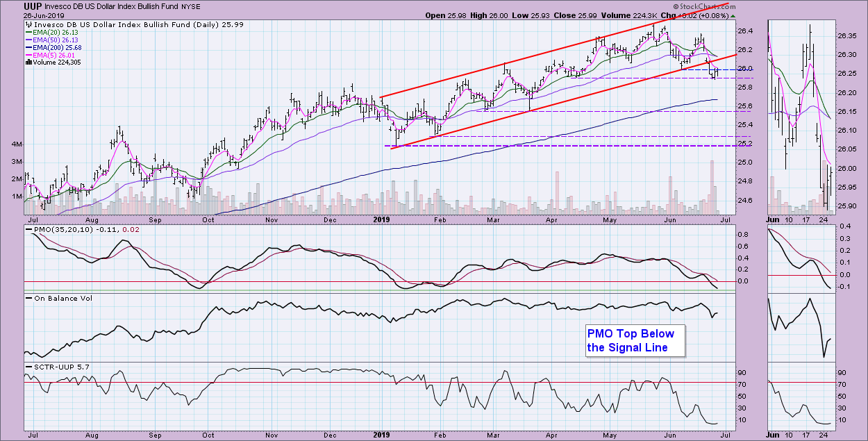868x441 pixels.
Task: Click the EMA(5) 26.01 legend entry
Action: tap(54, 54)
